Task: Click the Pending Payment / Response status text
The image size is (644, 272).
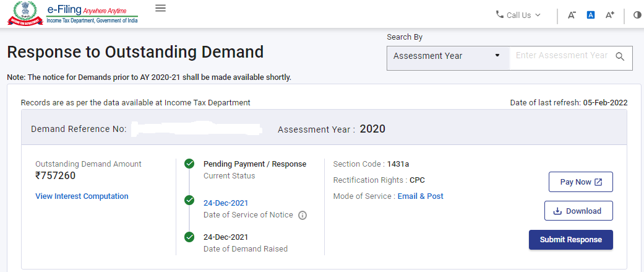Action: click(255, 164)
